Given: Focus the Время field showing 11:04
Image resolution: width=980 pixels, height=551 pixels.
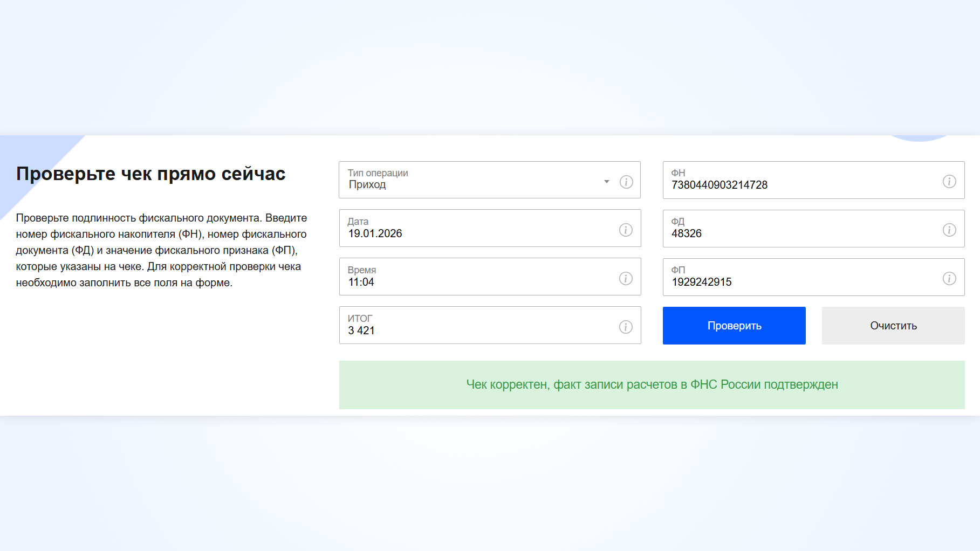Looking at the screenshot, I should click(475, 282).
